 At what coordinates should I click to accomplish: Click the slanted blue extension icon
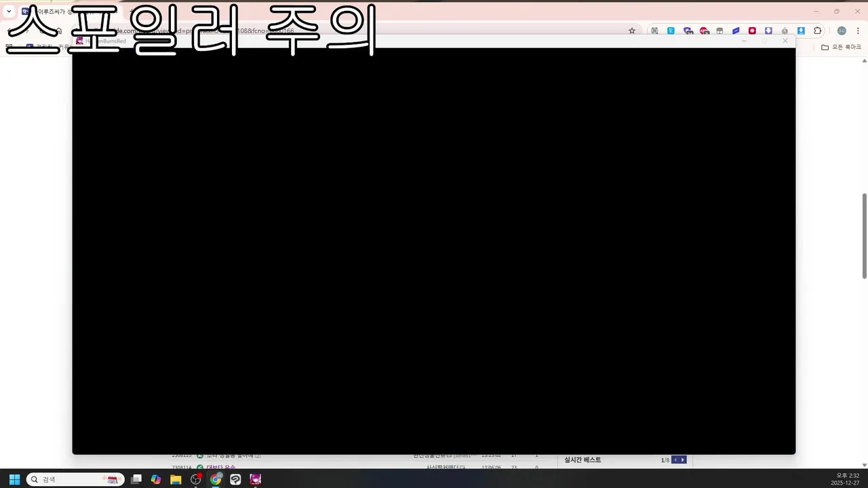click(736, 30)
